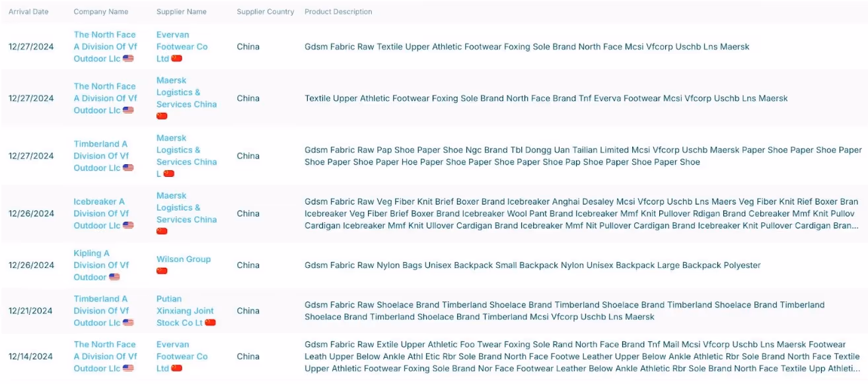Viewport: 868px width, 384px height.
Task: Click the US flag beside Kipling company name
Action: [x=114, y=277]
